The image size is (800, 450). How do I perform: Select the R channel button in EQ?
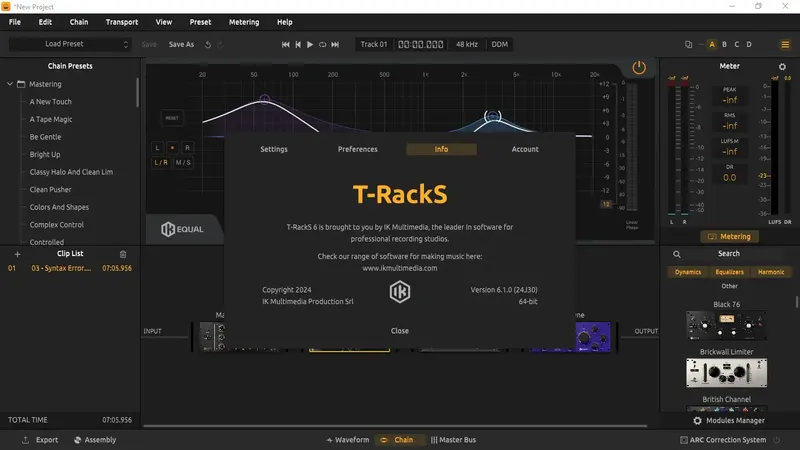coord(187,147)
